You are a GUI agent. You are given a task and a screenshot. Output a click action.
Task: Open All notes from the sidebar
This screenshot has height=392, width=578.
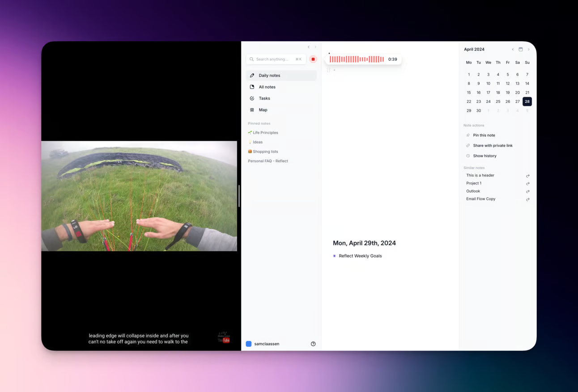tap(267, 87)
